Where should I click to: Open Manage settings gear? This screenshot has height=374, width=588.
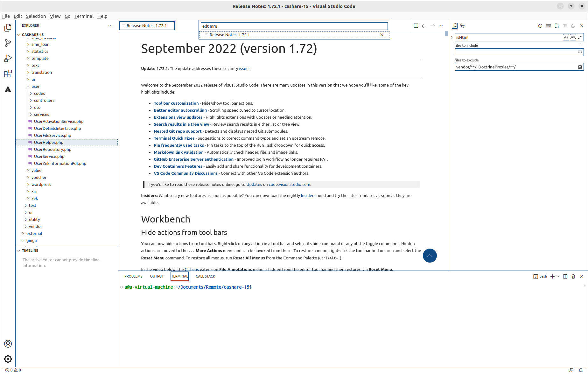[x=8, y=359]
